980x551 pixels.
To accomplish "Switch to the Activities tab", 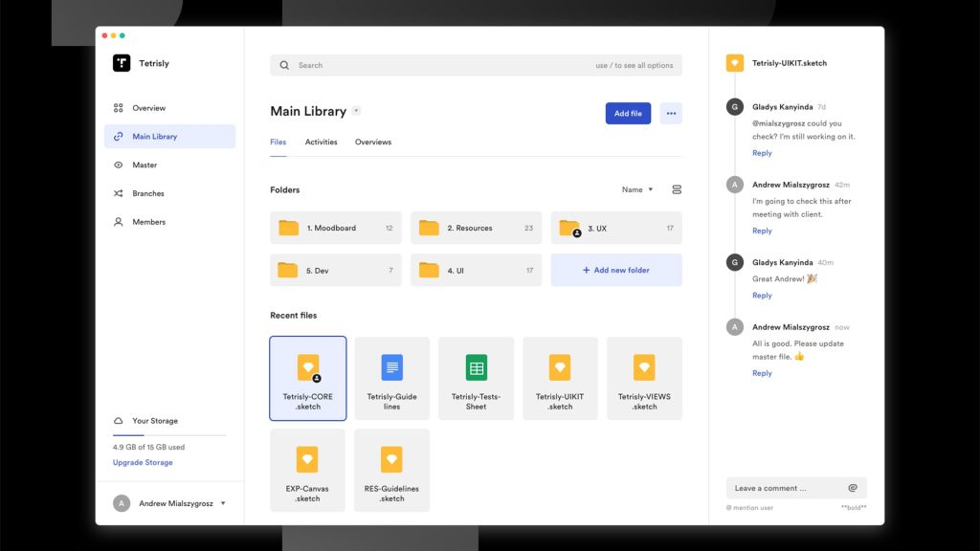I will [x=321, y=142].
